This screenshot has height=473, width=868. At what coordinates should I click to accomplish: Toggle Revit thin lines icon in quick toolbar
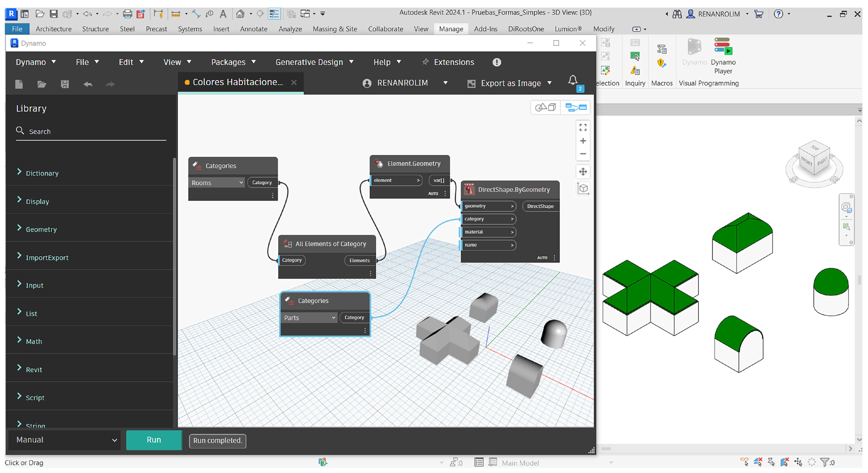[274, 14]
